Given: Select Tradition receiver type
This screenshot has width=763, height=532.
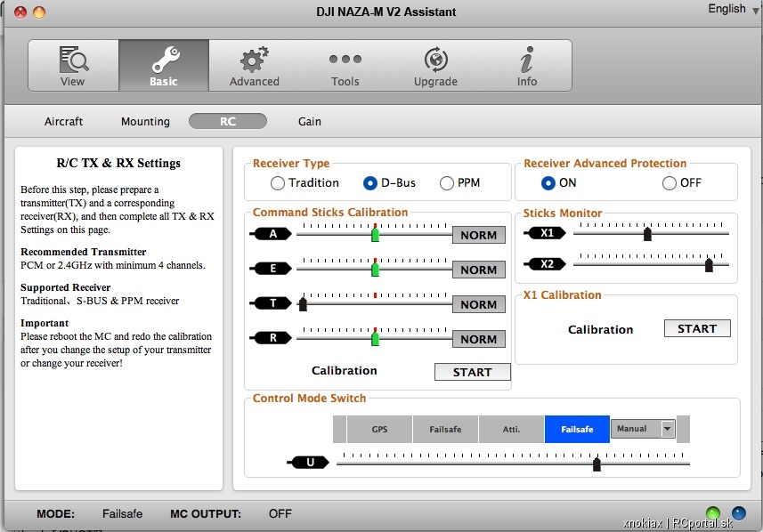Looking at the screenshot, I should point(278,183).
